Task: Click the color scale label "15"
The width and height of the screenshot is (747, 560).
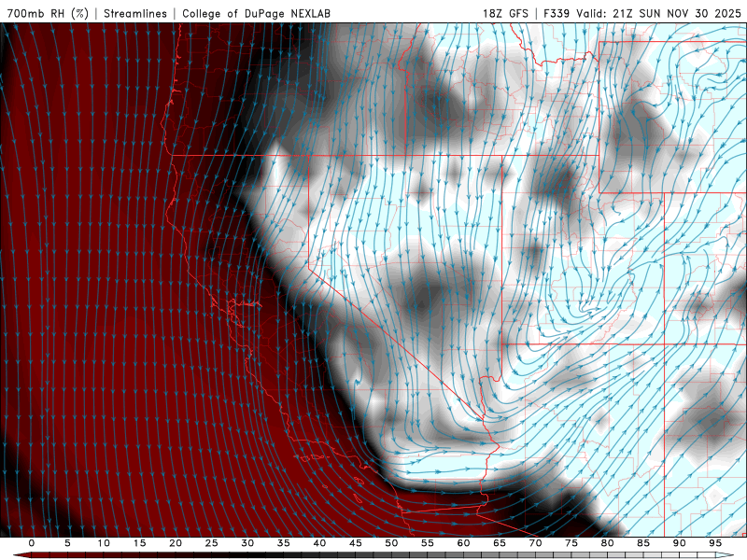Action: coord(139,543)
